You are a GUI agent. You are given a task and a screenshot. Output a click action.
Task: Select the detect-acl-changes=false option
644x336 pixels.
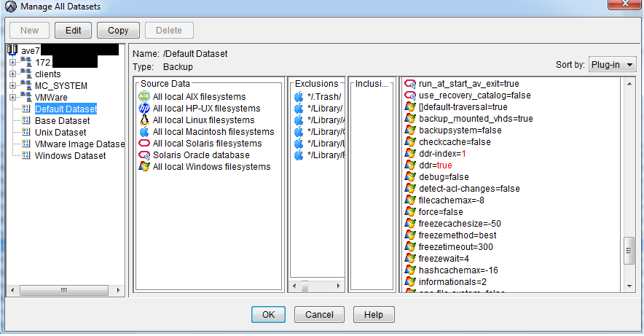(x=469, y=189)
